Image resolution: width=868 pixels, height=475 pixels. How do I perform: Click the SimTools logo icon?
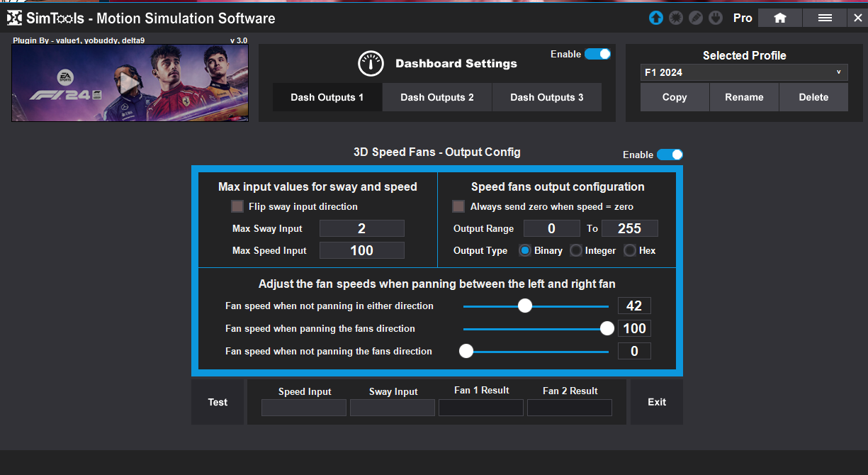click(14, 18)
